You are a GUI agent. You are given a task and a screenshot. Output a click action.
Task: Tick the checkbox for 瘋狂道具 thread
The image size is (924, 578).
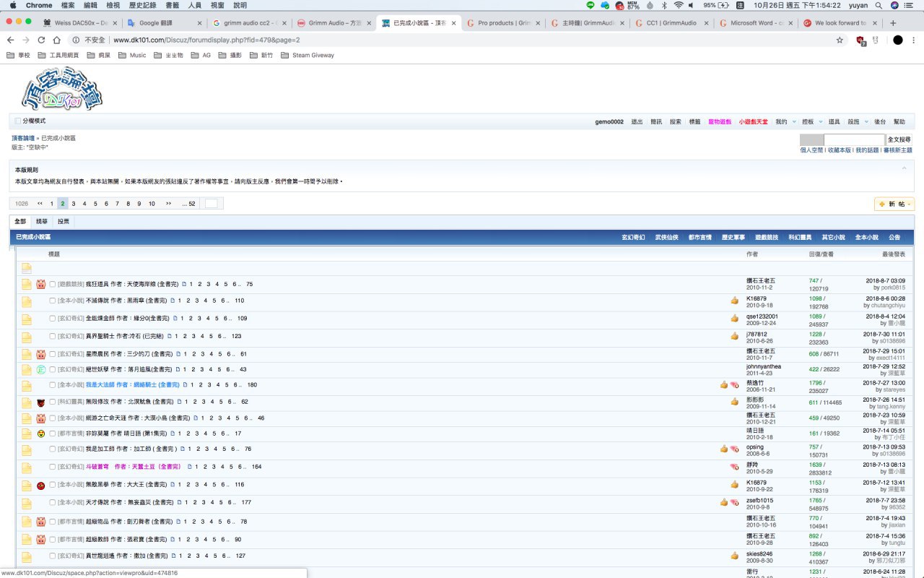point(53,285)
